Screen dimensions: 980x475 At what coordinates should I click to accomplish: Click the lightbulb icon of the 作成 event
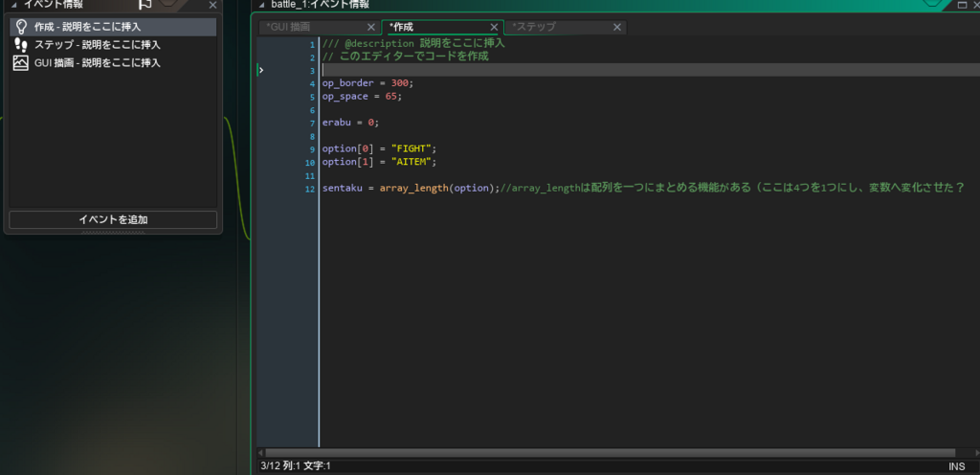(x=20, y=27)
